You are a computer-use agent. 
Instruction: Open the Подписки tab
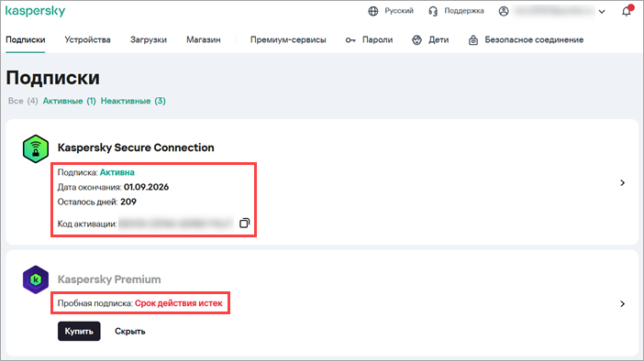click(x=26, y=39)
